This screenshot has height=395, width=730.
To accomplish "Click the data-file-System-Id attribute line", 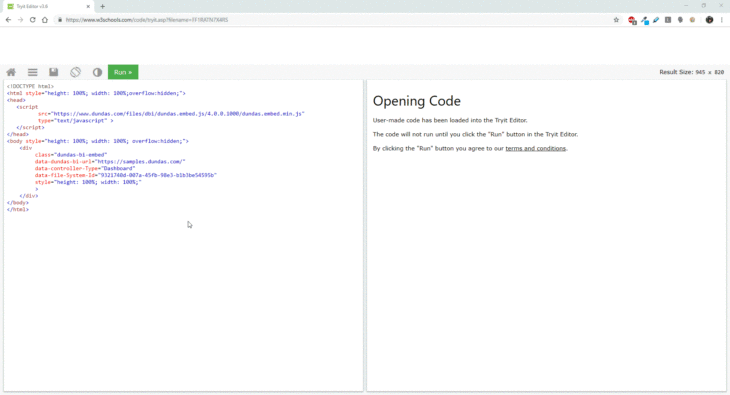I will pos(126,175).
